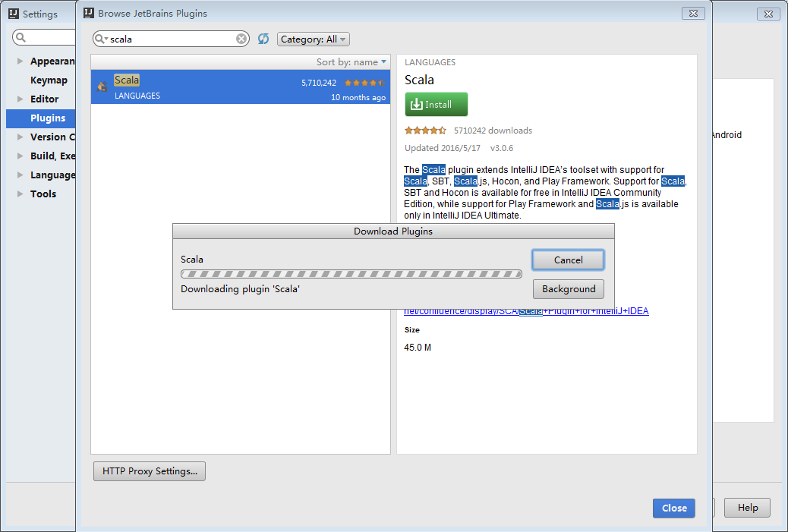This screenshot has height=532, width=788.
Task: Close the Settings window
Action: [768, 14]
